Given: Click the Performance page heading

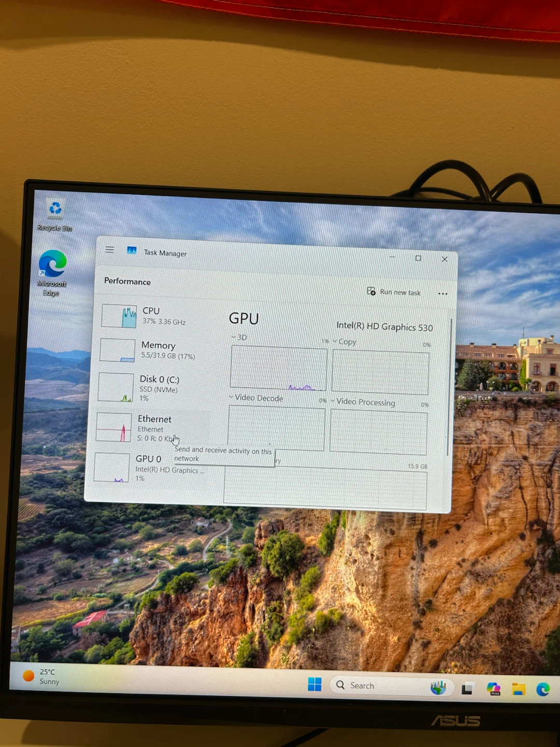Looking at the screenshot, I should 128,281.
